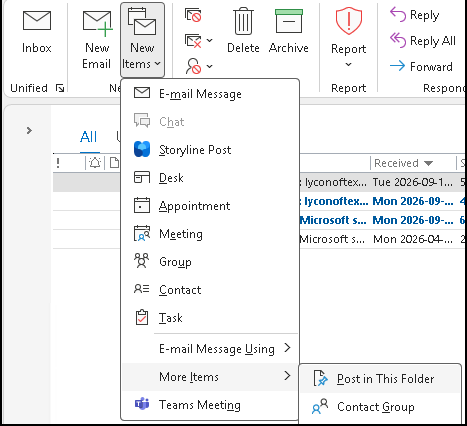Click the Report shield icon
Viewport: 467px width, 426px height.
[x=348, y=21]
